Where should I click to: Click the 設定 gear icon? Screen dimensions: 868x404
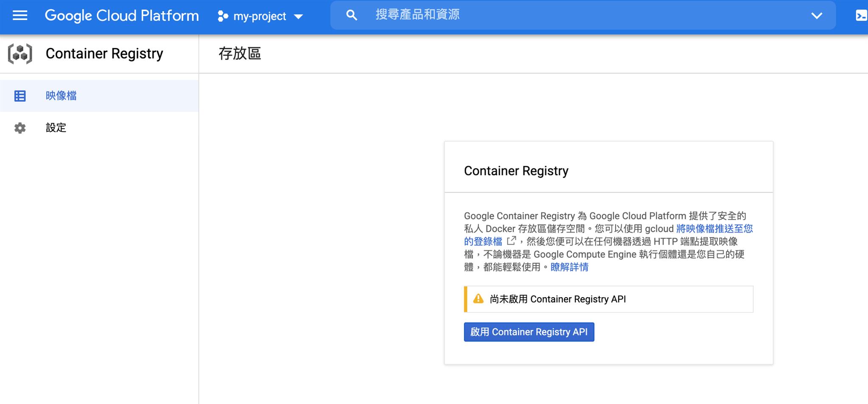coord(20,128)
